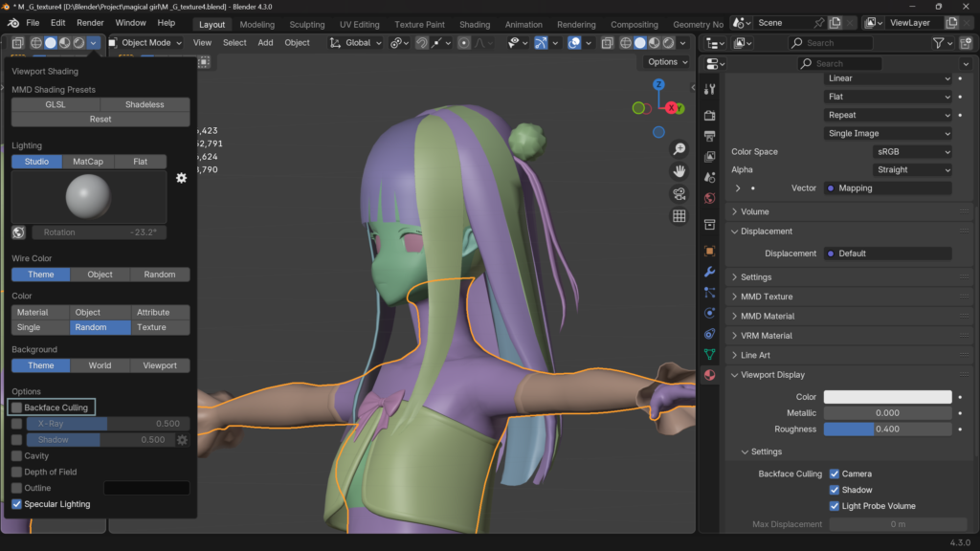980x551 pixels.
Task: Uncheck Camera under Backface Culling settings
Action: click(x=835, y=474)
